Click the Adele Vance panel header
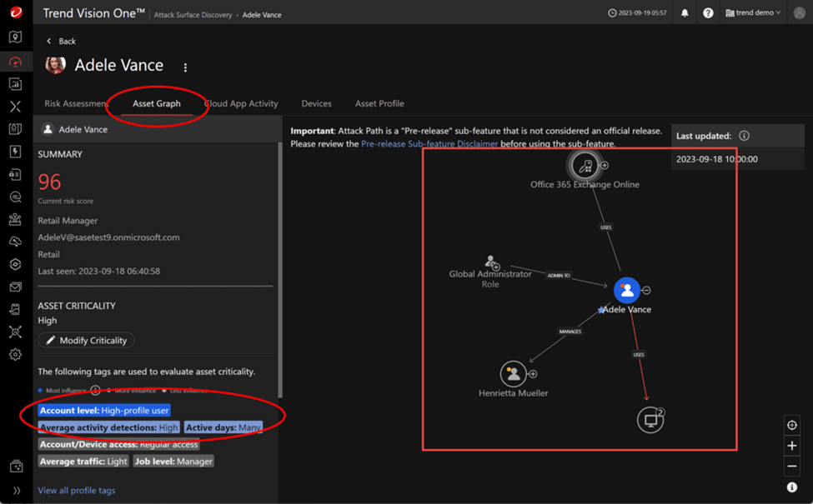 point(158,129)
